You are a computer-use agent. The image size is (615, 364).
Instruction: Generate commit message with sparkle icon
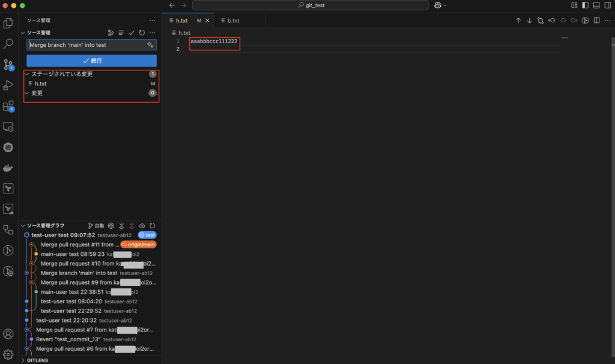coord(150,44)
